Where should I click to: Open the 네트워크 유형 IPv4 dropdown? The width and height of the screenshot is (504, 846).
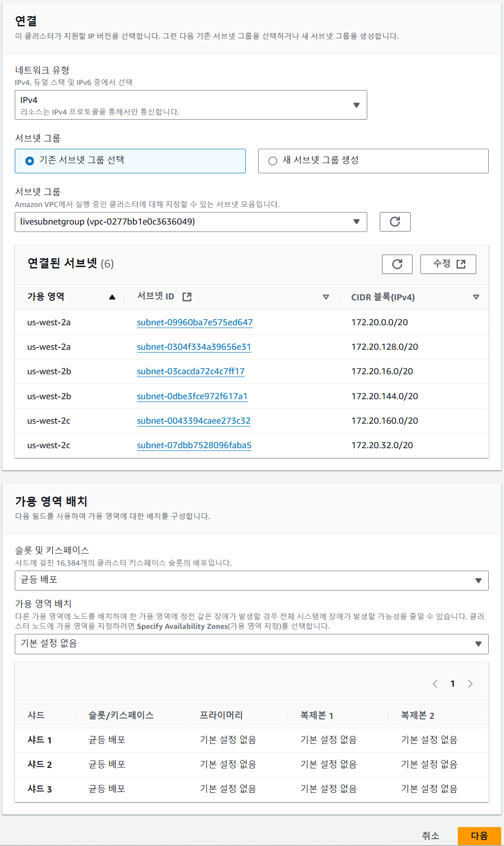[x=191, y=105]
